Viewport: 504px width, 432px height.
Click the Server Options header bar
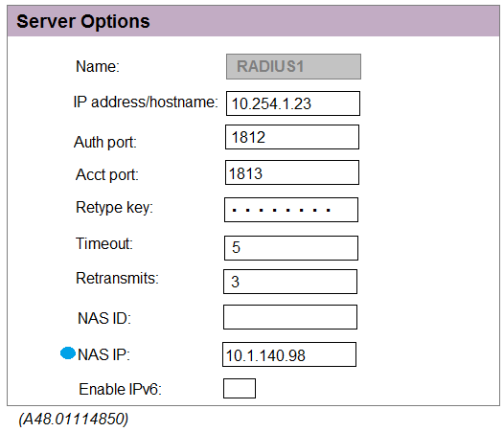pos(253,21)
